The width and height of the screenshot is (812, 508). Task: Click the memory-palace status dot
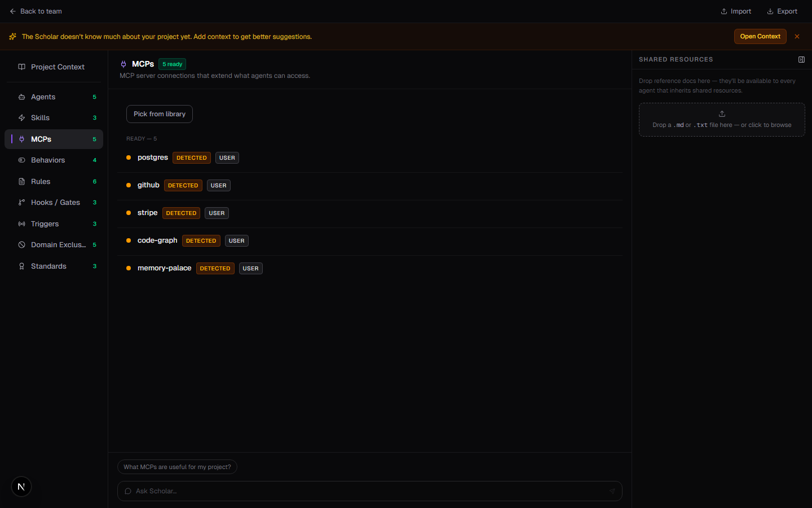point(129,268)
